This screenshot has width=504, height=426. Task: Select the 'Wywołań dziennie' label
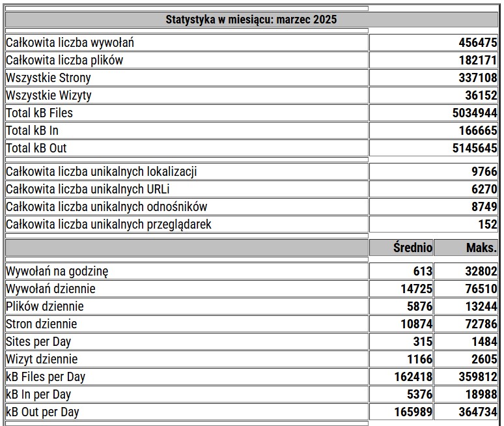click(50, 289)
